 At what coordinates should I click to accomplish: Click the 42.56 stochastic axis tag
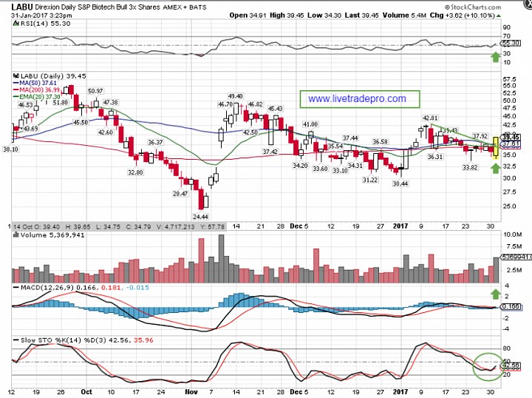(511, 365)
